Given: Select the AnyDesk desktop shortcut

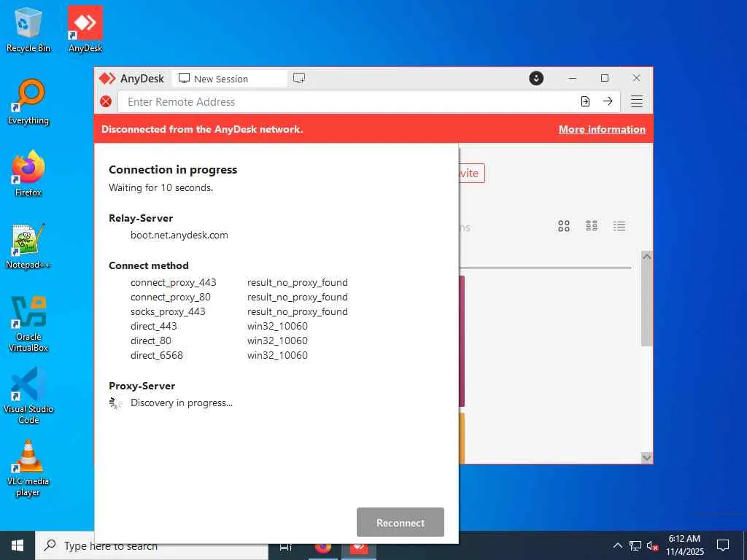Looking at the screenshot, I should pyautogui.click(x=85, y=29).
